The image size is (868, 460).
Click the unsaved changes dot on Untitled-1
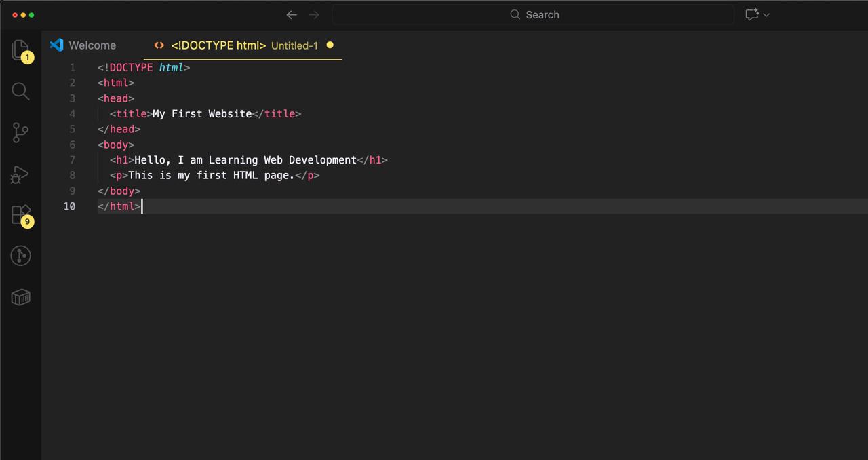pos(330,45)
